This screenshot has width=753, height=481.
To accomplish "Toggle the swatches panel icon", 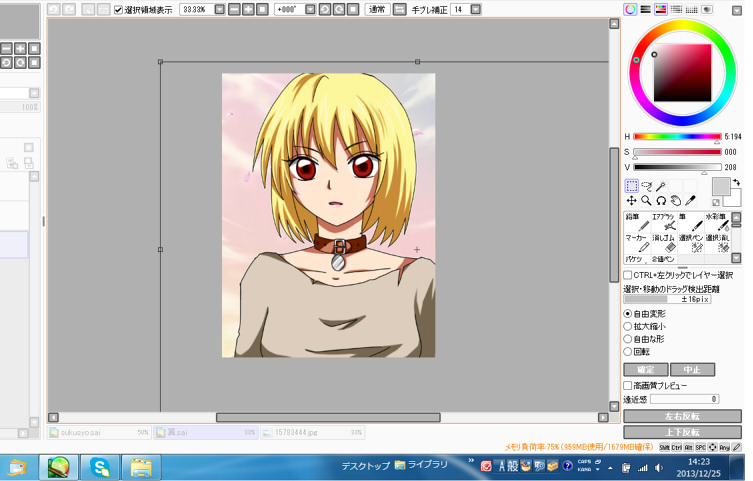I will pos(692,9).
